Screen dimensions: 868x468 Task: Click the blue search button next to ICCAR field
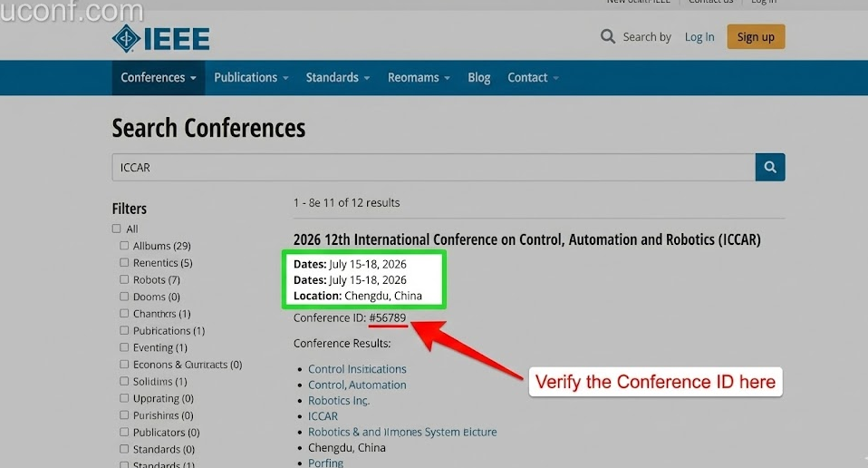(770, 167)
